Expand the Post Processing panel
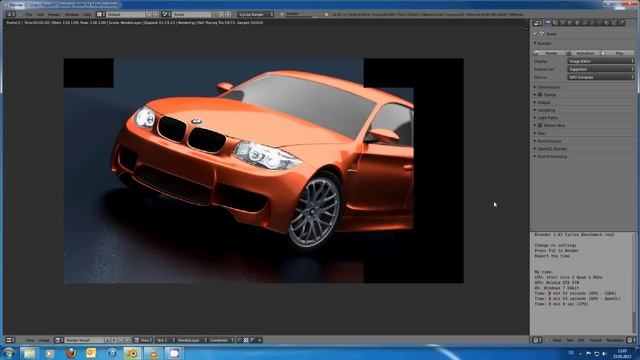 (x=551, y=157)
